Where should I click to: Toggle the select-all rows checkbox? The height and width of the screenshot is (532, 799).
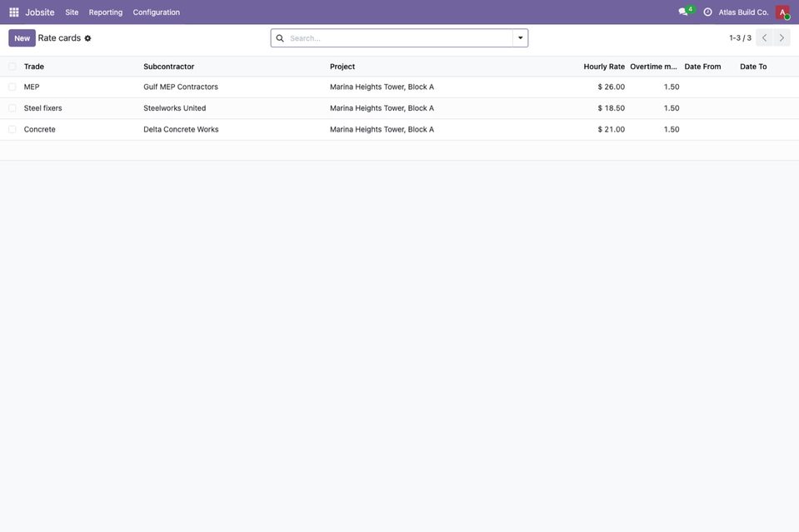[12, 66]
